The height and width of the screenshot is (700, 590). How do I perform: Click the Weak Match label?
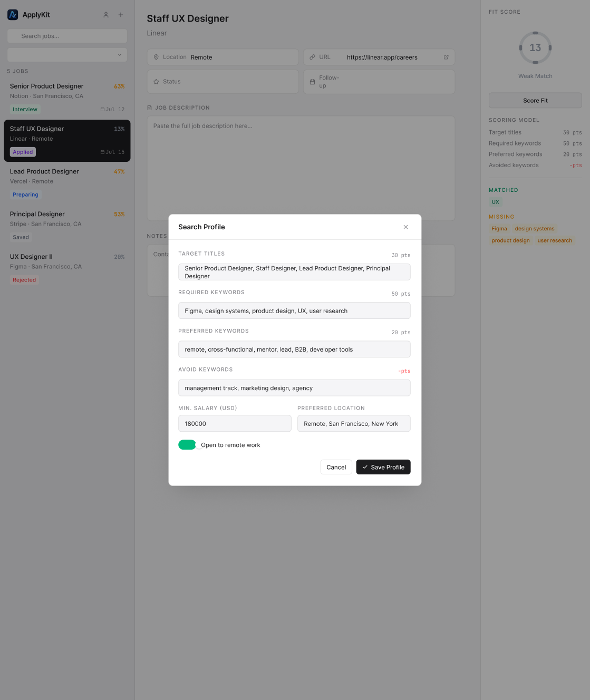535,76
